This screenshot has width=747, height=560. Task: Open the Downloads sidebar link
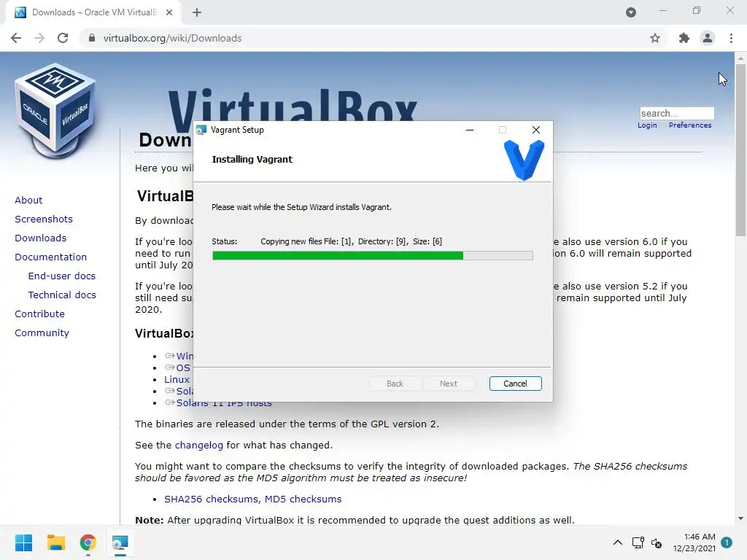pos(41,238)
